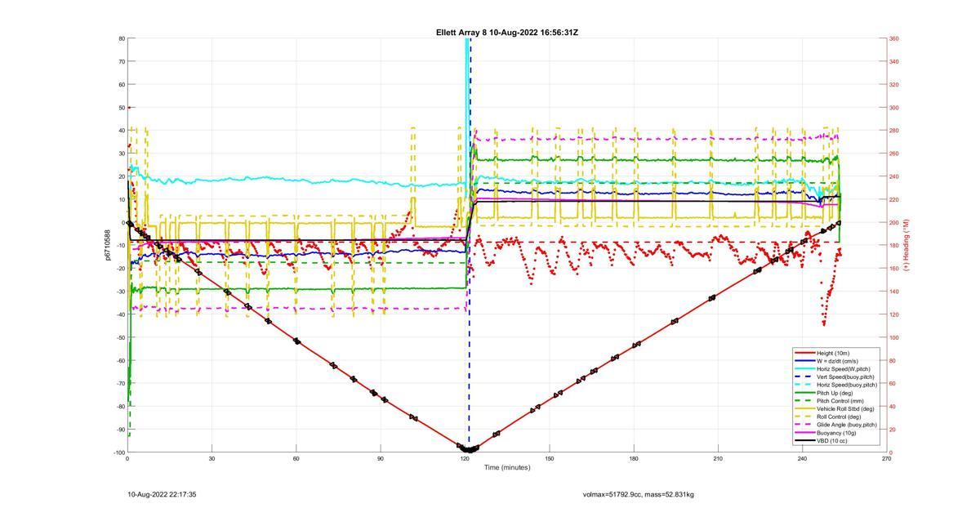Screen dimensions: 980x508
Task: Click the x-axis tick label '150'
Action: 550,459
